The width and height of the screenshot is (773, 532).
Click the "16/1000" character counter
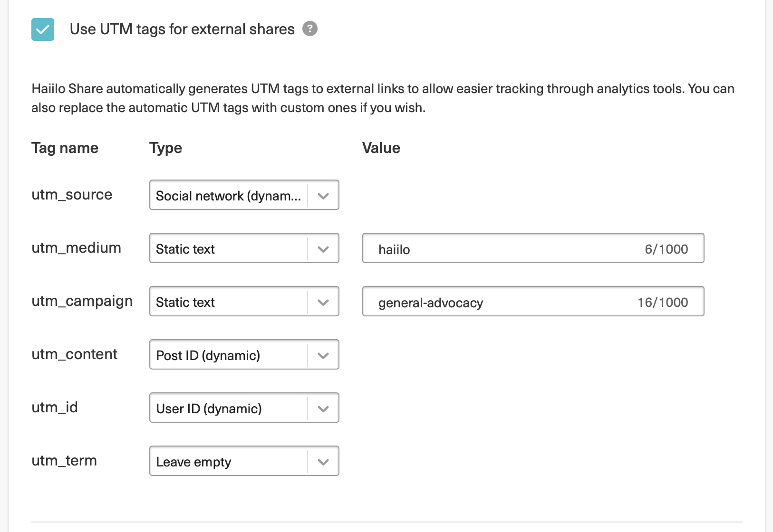click(663, 302)
